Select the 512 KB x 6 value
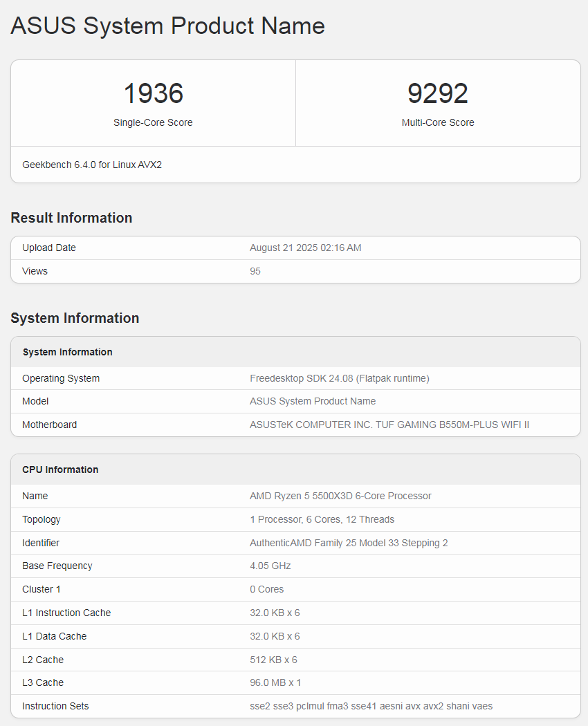Screen dimensions: 588x726 [273, 660]
